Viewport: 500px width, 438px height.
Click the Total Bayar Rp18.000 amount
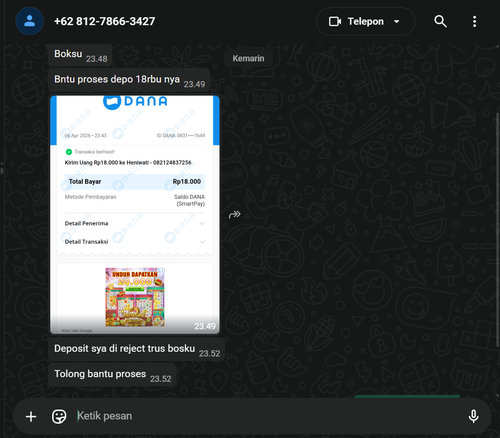187,182
